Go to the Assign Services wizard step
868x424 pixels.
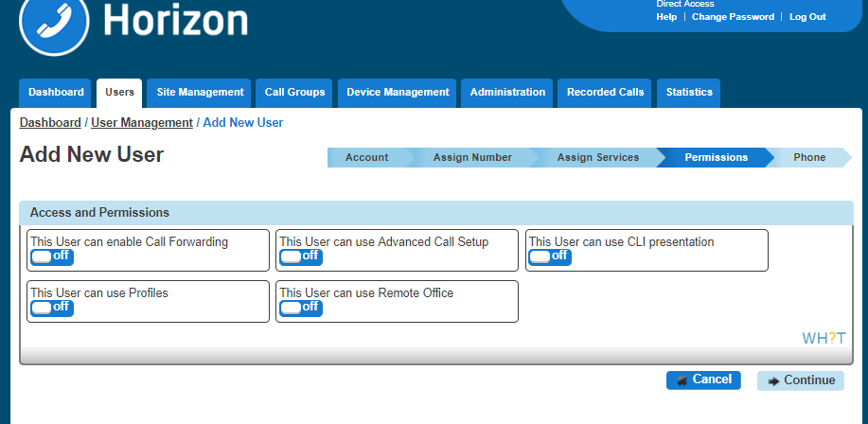tap(598, 157)
